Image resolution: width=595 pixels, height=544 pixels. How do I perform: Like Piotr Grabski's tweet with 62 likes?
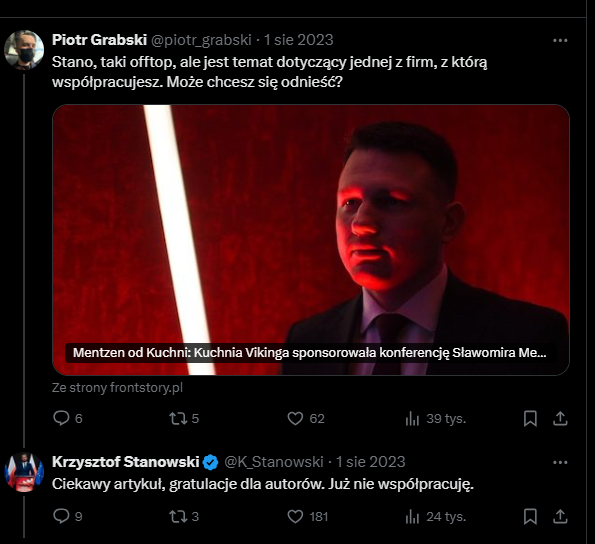point(305,418)
